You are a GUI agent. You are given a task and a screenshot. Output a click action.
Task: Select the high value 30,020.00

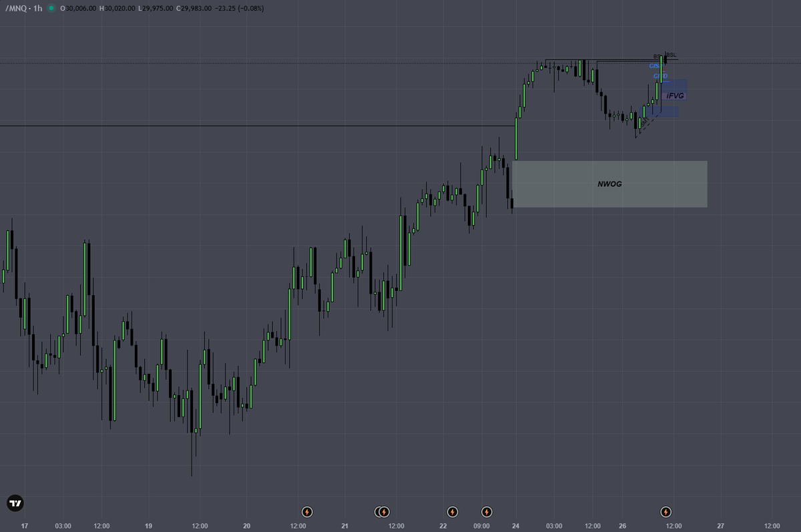pyautogui.click(x=121, y=8)
